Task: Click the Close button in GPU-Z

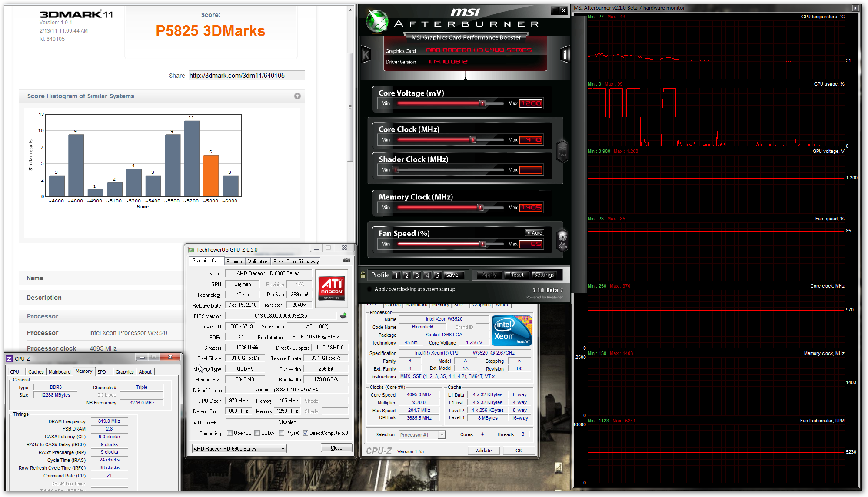Action: 336,448
